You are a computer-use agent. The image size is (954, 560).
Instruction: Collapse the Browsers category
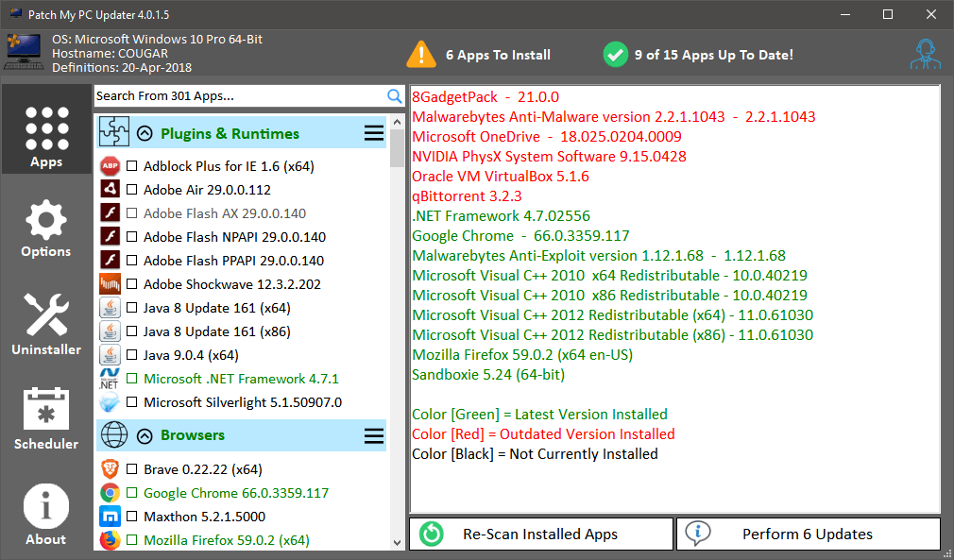coord(145,435)
